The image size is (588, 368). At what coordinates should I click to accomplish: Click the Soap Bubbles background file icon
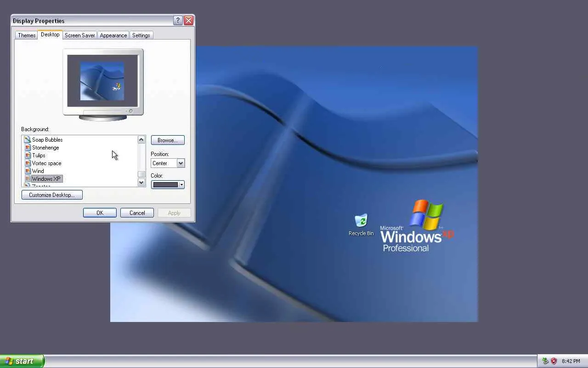[x=28, y=139]
